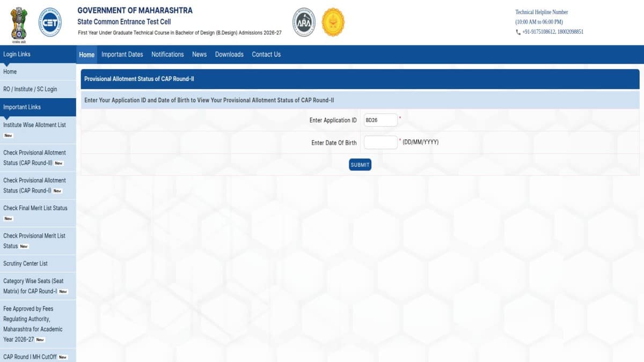Screen dimensions: 644x362
Task: Click the SUBMIT button
Action: click(x=360, y=165)
